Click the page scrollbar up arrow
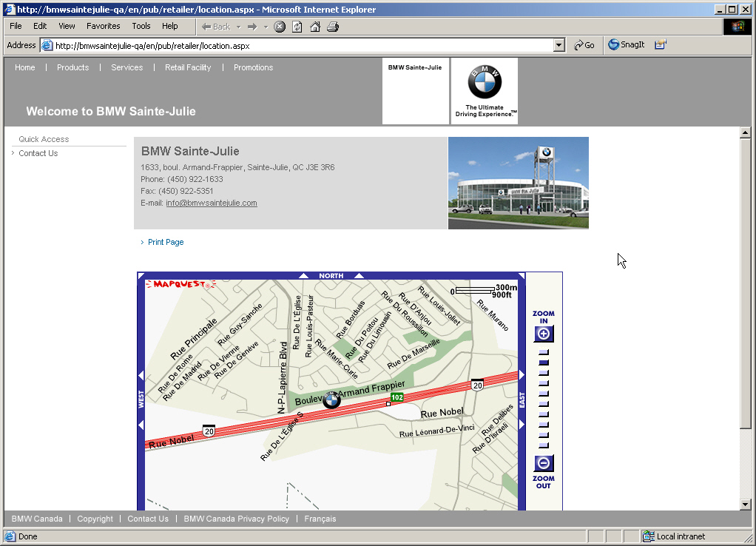756x546 pixels. [746, 132]
